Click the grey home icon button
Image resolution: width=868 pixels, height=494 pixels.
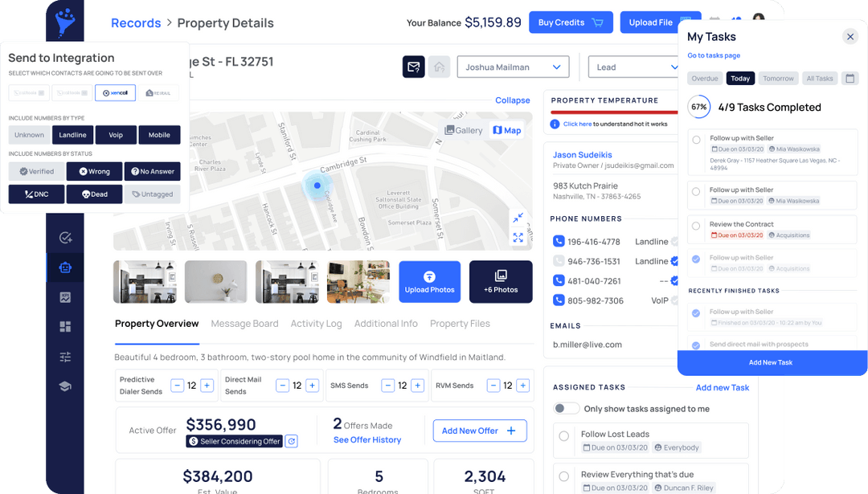coord(439,67)
